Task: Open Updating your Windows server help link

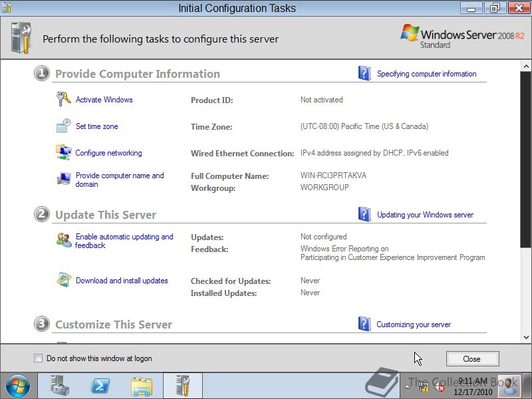Action: pos(425,215)
